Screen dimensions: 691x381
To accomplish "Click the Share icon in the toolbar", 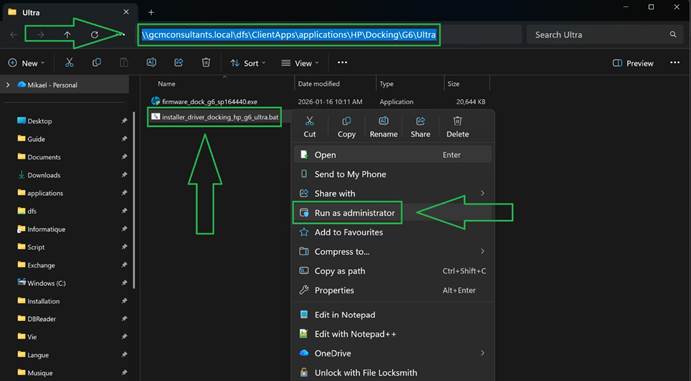I will pyautogui.click(x=178, y=63).
